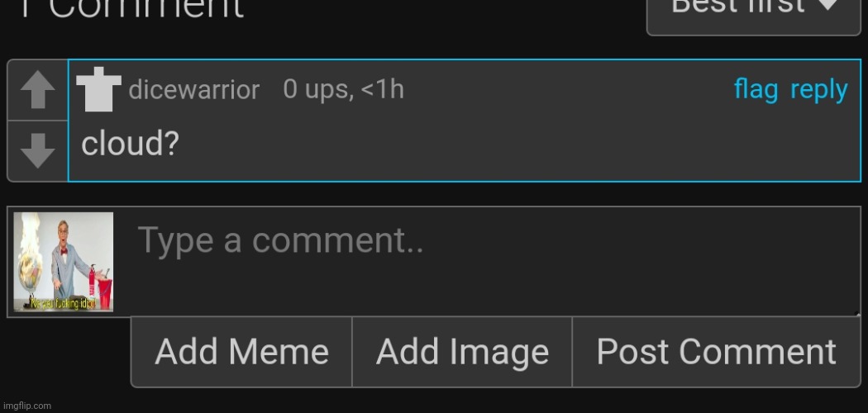Image resolution: width=868 pixels, height=413 pixels.
Task: Downvote the "cloud?" comment with the down arrow
Action: click(38, 150)
